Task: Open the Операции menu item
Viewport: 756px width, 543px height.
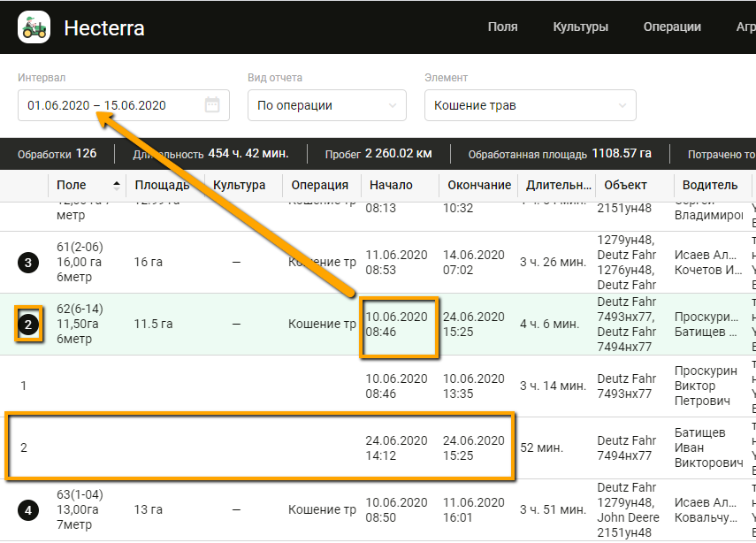Action: tap(672, 27)
